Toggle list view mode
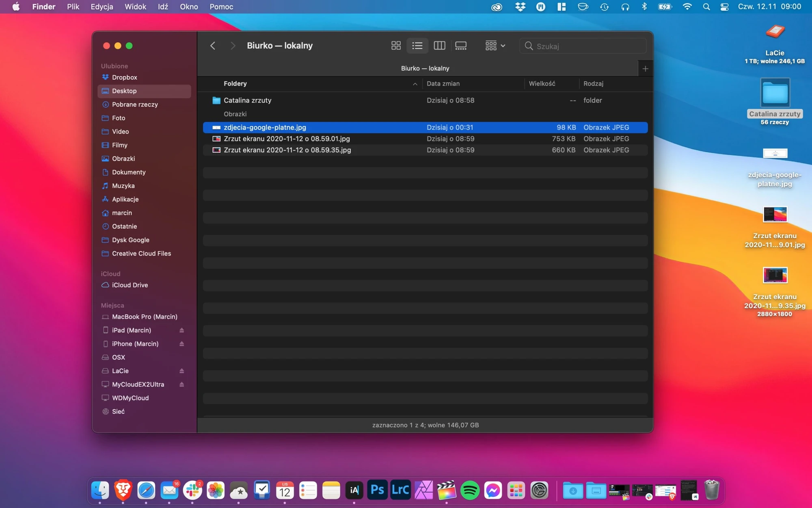The height and width of the screenshot is (508, 812). pos(417,46)
